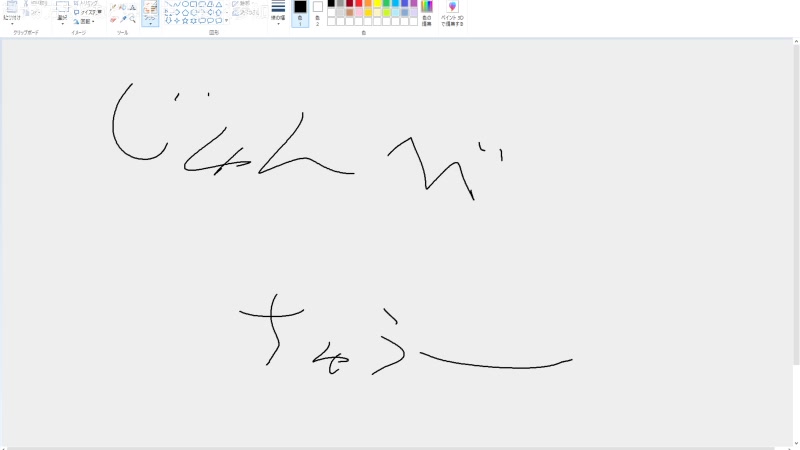Pick the Eraser tool

tap(112, 19)
